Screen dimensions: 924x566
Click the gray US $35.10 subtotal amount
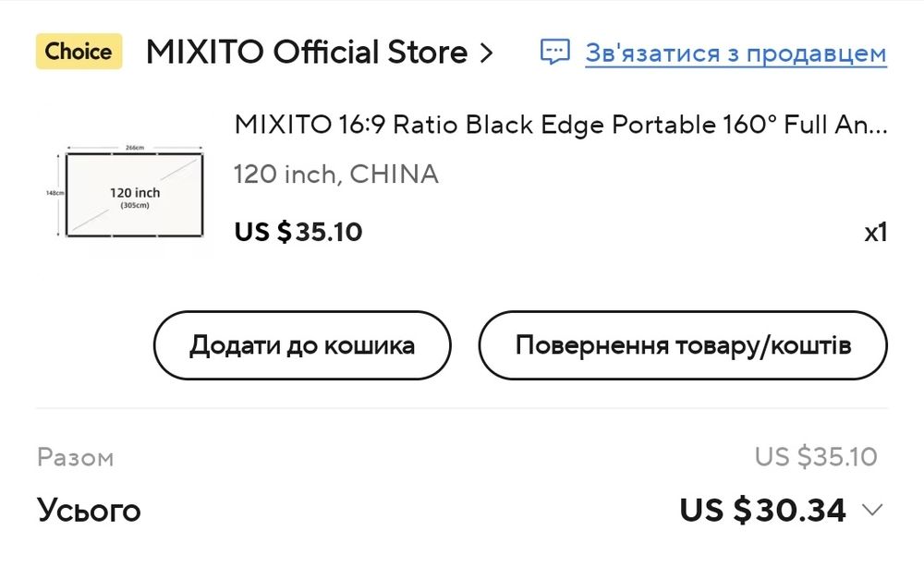[x=816, y=456]
